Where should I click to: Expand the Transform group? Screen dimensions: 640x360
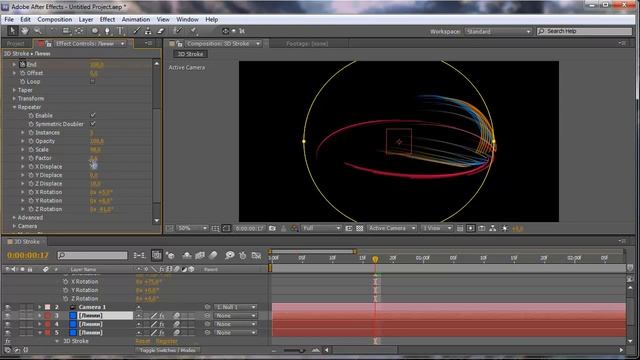click(14, 98)
